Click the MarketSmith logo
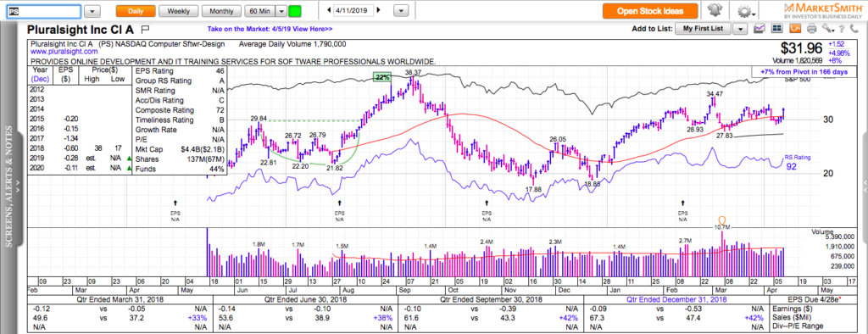Viewport: 868px width, 334px height. tap(821, 11)
